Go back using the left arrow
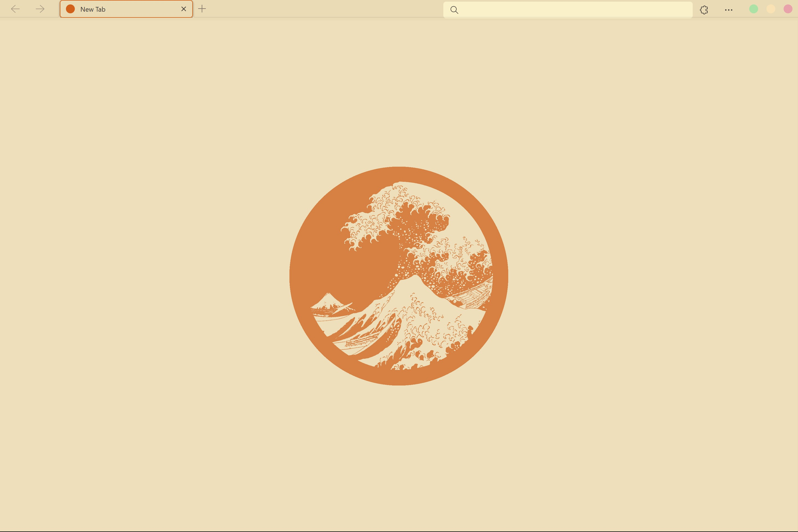This screenshot has width=798, height=532. click(x=16, y=9)
